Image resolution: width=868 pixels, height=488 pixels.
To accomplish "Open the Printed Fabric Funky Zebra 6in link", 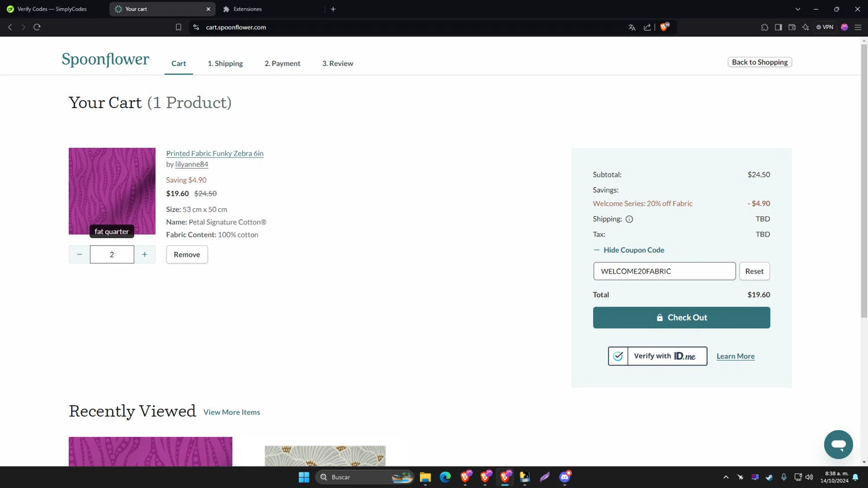I will tap(215, 153).
